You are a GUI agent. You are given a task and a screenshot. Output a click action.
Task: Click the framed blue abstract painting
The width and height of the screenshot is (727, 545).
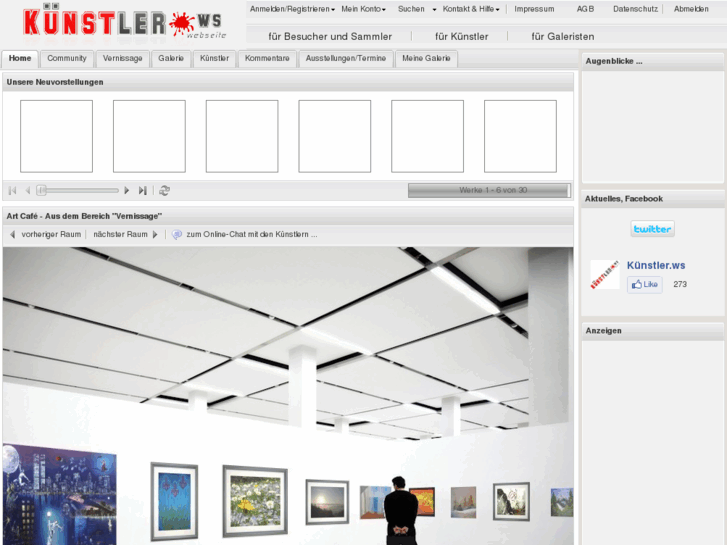coord(174,501)
